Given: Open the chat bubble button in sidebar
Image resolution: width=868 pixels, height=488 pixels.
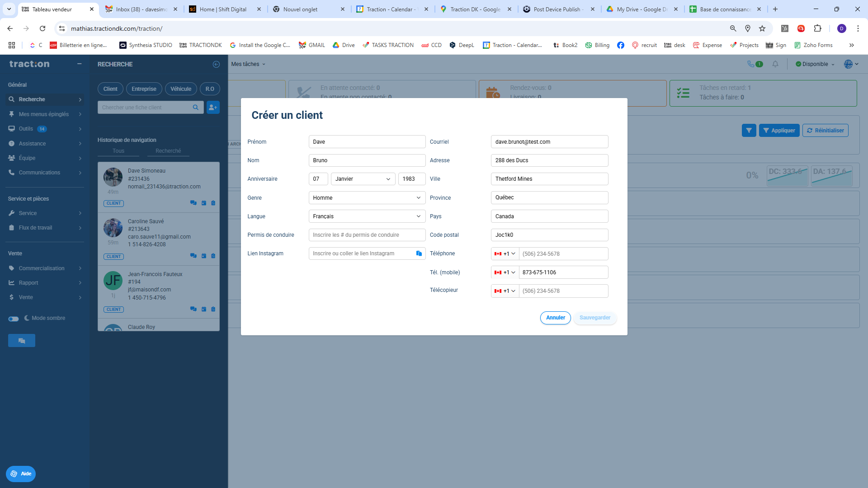Looking at the screenshot, I should click(x=21, y=341).
